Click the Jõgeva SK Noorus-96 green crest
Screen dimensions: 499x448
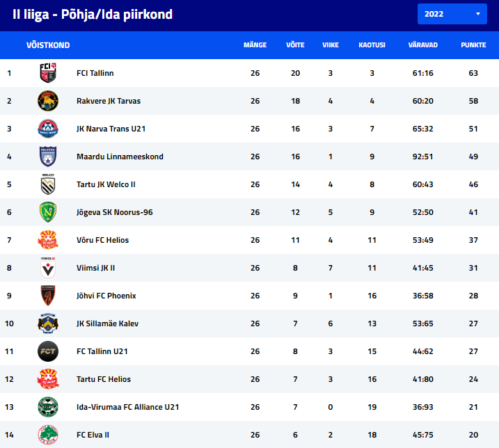(x=48, y=212)
